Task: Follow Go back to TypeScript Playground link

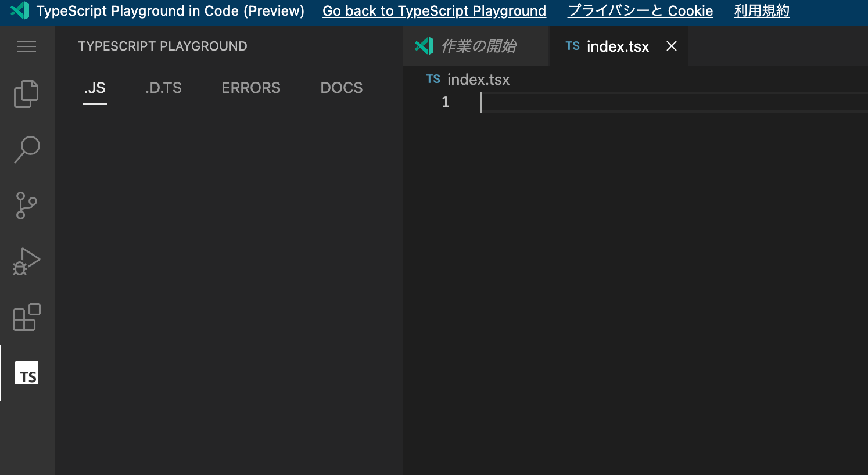Action: click(435, 11)
